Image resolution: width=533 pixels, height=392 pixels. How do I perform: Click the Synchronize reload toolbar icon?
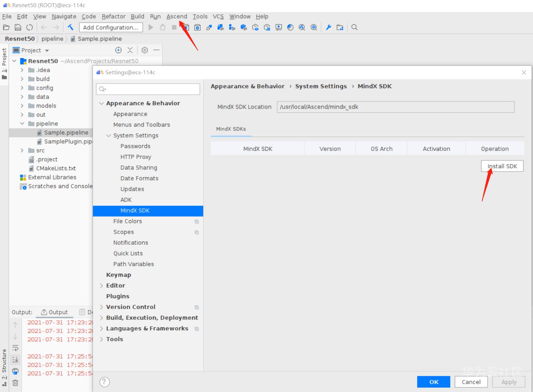coord(30,27)
